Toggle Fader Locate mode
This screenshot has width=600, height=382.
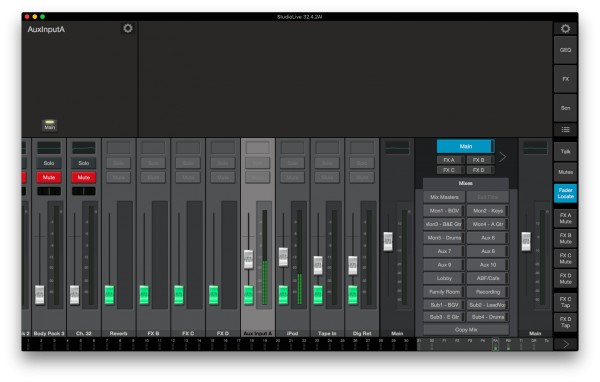[565, 193]
